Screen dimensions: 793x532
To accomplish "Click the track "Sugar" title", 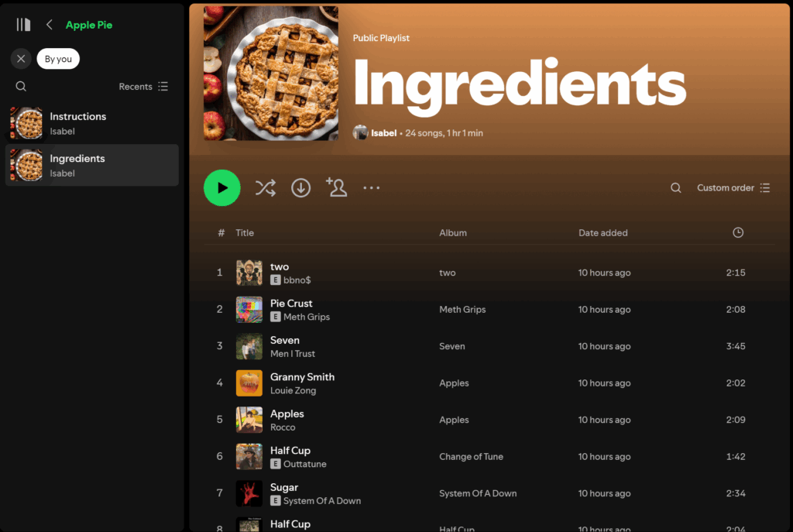I will (x=283, y=488).
